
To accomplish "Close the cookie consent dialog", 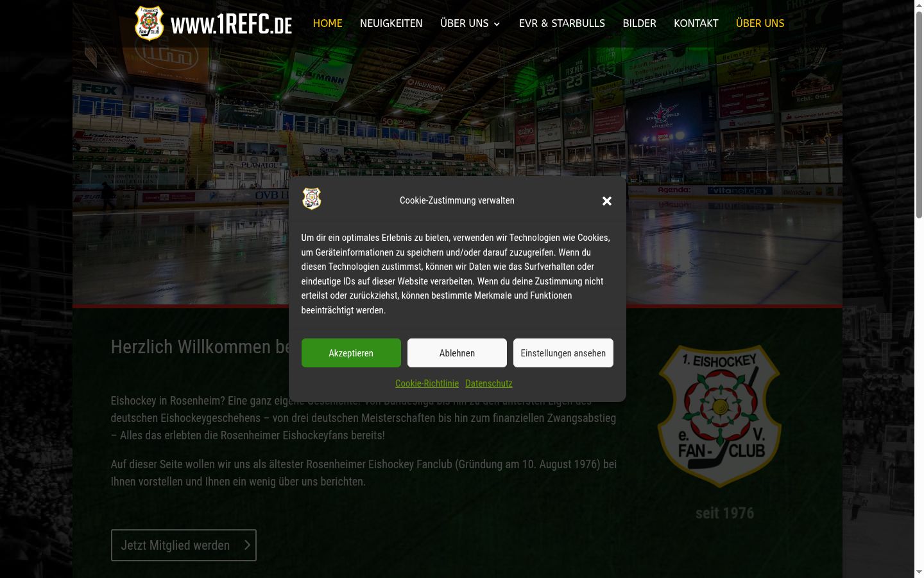I will pyautogui.click(x=607, y=201).
